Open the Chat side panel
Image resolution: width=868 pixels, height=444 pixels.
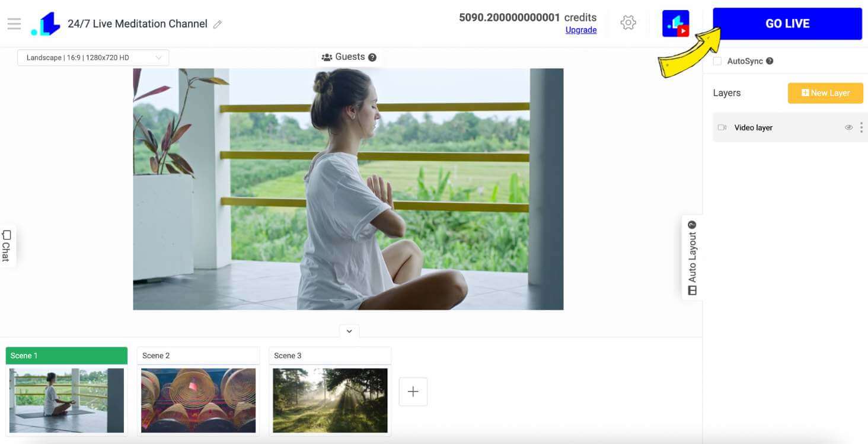pos(7,245)
